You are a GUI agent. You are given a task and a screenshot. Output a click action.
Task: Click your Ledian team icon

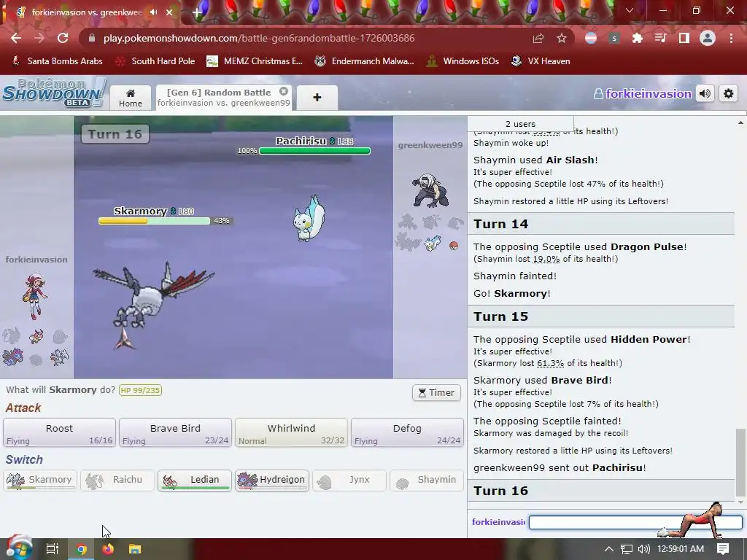(36, 337)
